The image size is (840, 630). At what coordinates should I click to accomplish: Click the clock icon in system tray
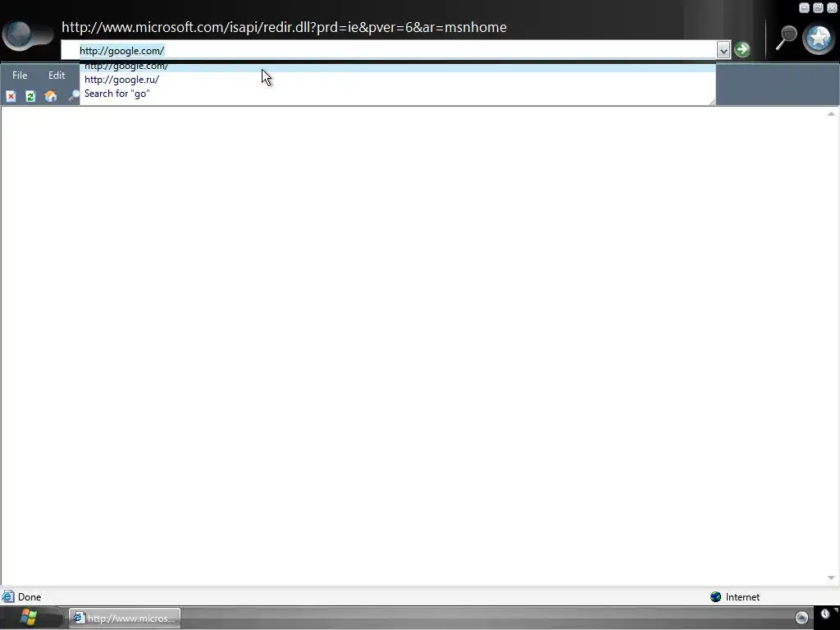(825, 614)
